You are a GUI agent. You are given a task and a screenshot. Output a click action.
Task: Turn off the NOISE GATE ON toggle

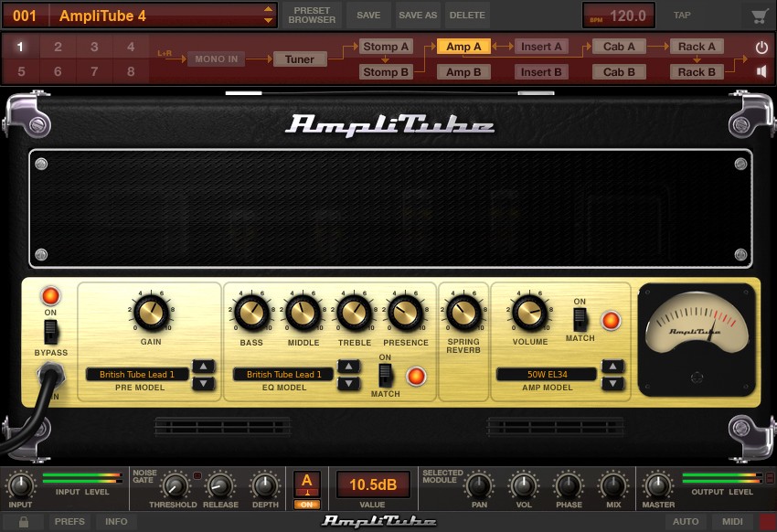308,504
